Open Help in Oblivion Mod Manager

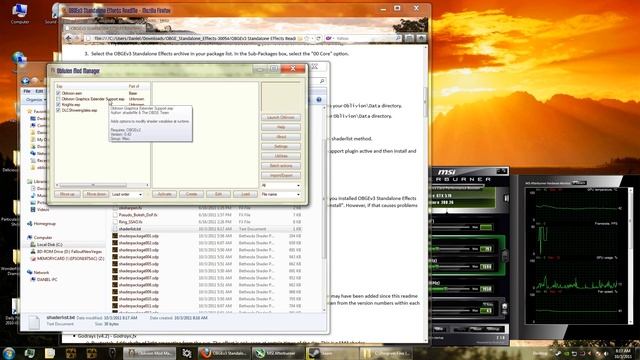click(x=281, y=127)
